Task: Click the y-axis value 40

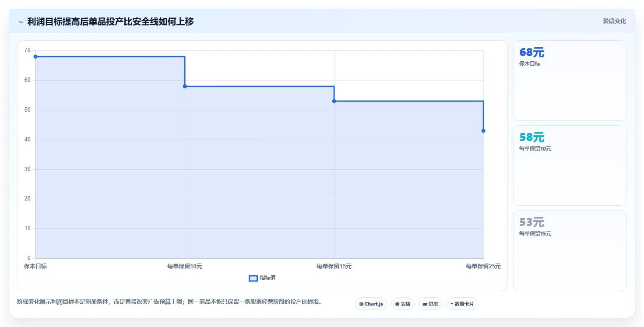Action: pos(28,140)
